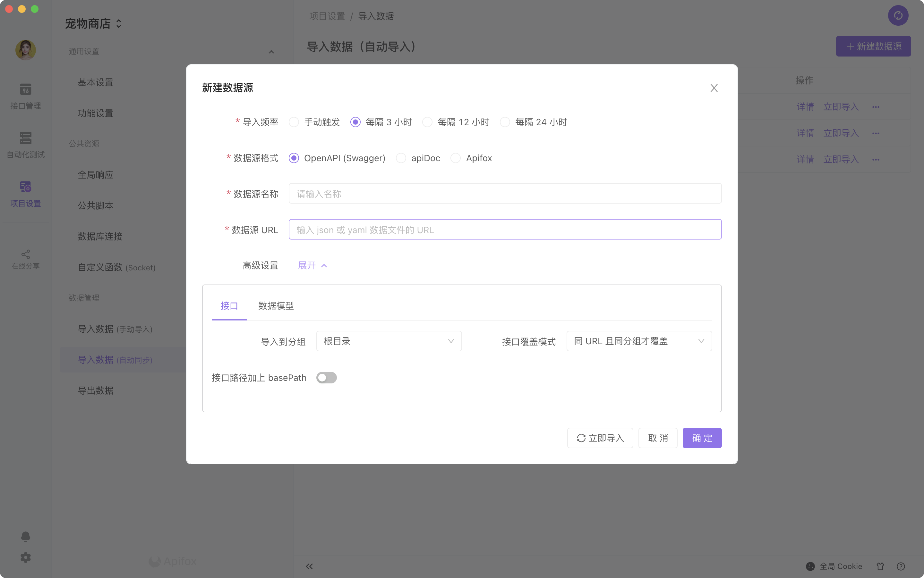Select 每隔 12 小时 import frequency
This screenshot has height=578, width=924.
point(456,122)
